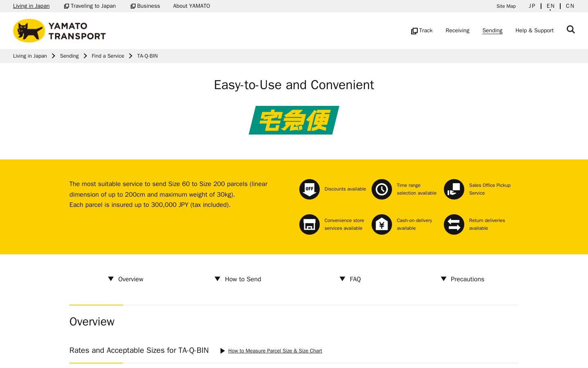
Task: Open the Sending menu
Action: coord(492,31)
